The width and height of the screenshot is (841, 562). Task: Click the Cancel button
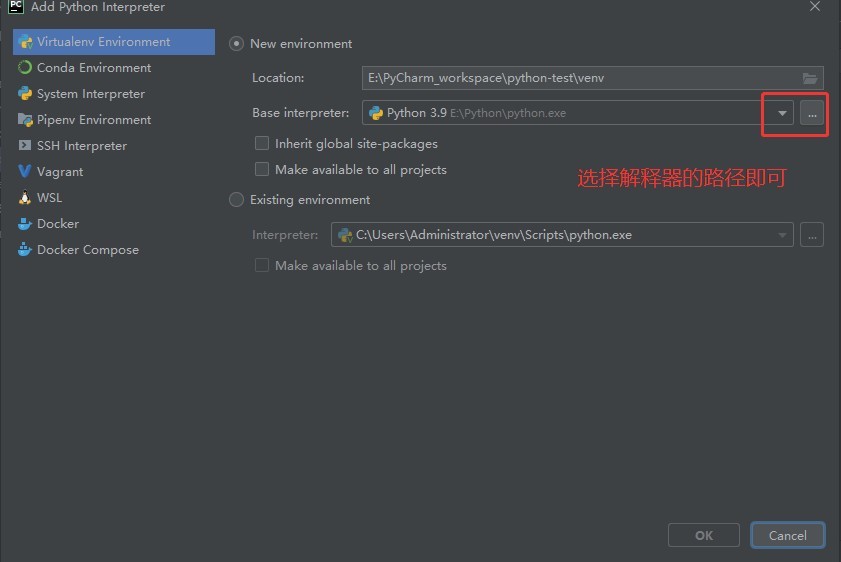787,535
